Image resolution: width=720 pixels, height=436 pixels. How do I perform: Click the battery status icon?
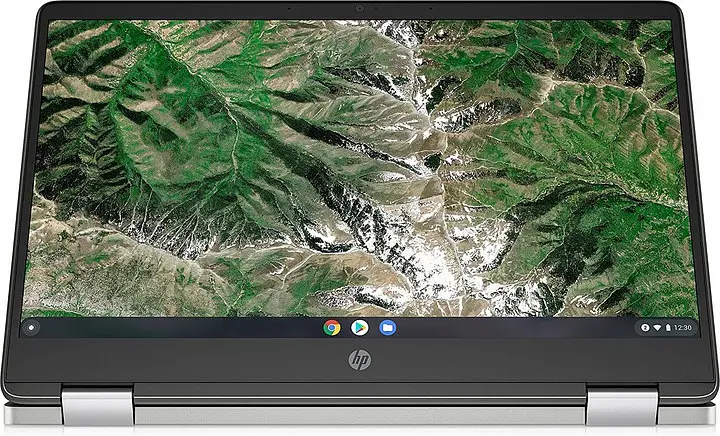point(668,328)
